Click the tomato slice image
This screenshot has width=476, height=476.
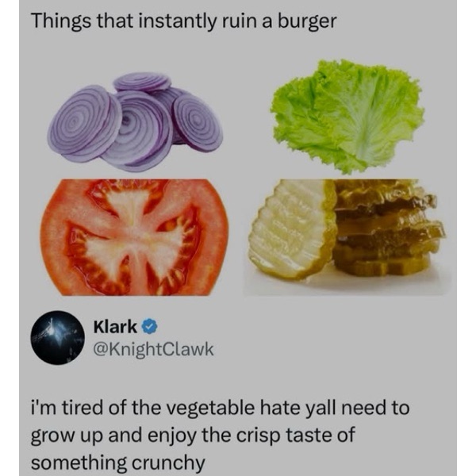134,236
